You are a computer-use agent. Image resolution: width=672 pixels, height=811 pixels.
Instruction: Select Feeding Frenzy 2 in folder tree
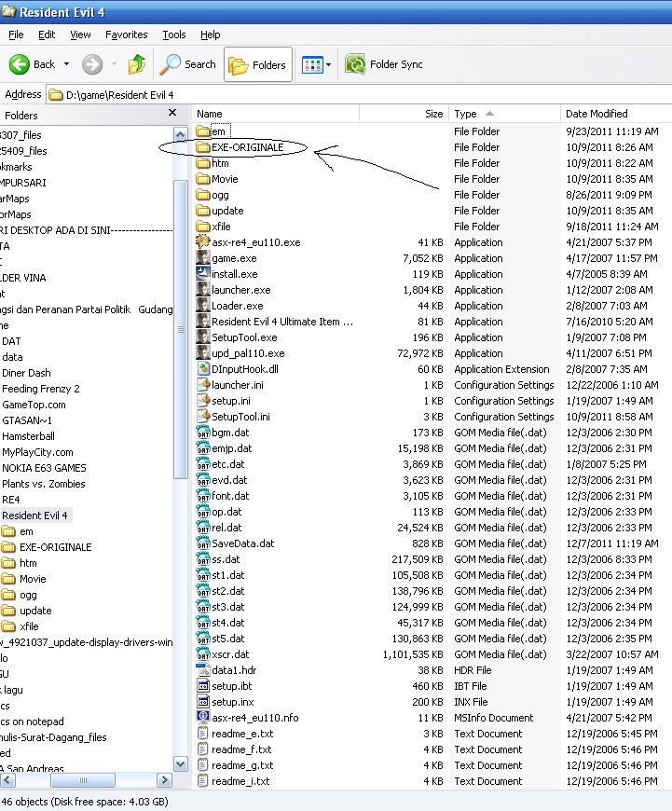41,389
